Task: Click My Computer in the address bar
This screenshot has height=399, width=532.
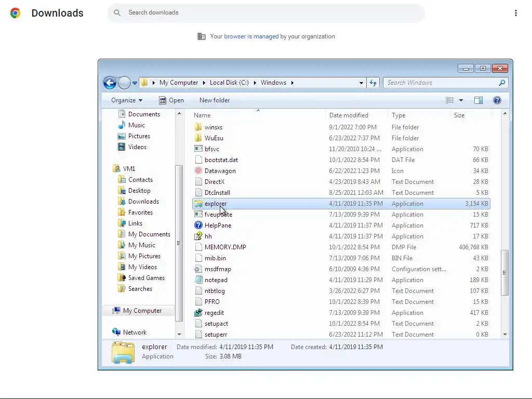Action: click(x=179, y=83)
